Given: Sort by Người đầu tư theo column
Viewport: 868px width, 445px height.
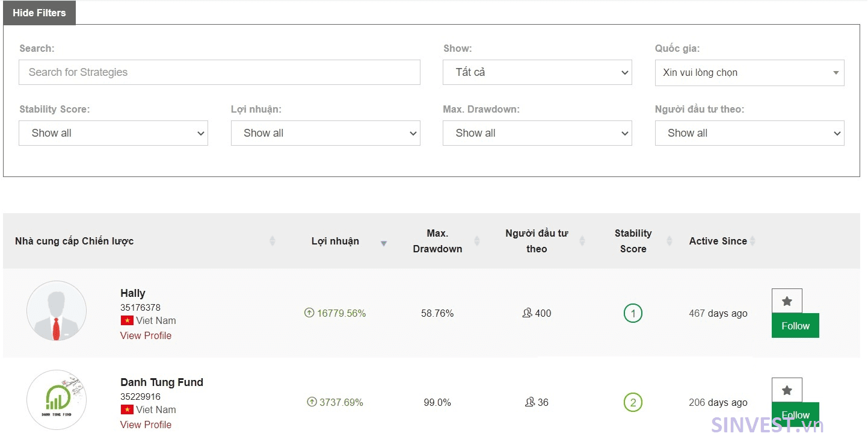Looking at the screenshot, I should pos(582,241).
